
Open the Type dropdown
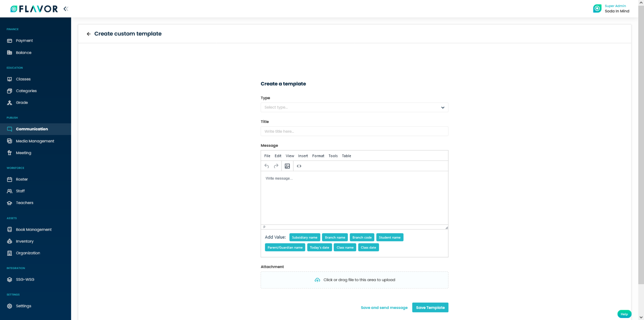354,107
